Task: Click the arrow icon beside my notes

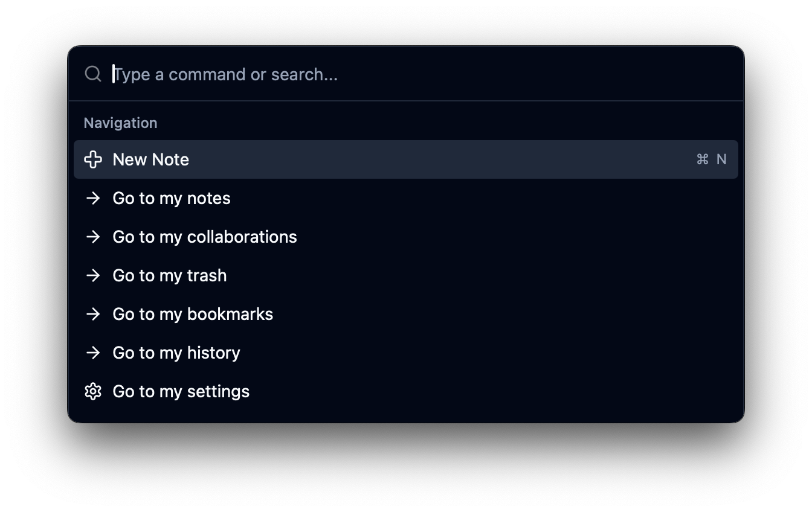Action: (x=93, y=198)
